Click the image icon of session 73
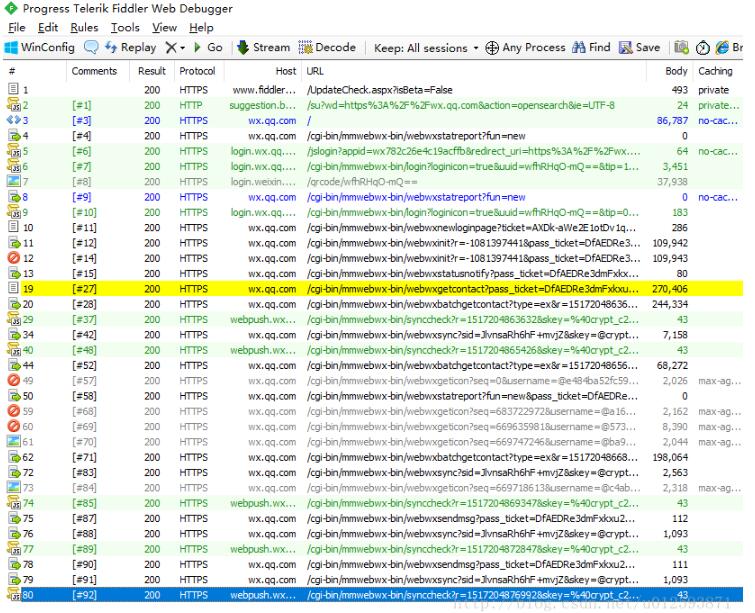Viewport: 755px width, 613px height. pyautogui.click(x=13, y=487)
